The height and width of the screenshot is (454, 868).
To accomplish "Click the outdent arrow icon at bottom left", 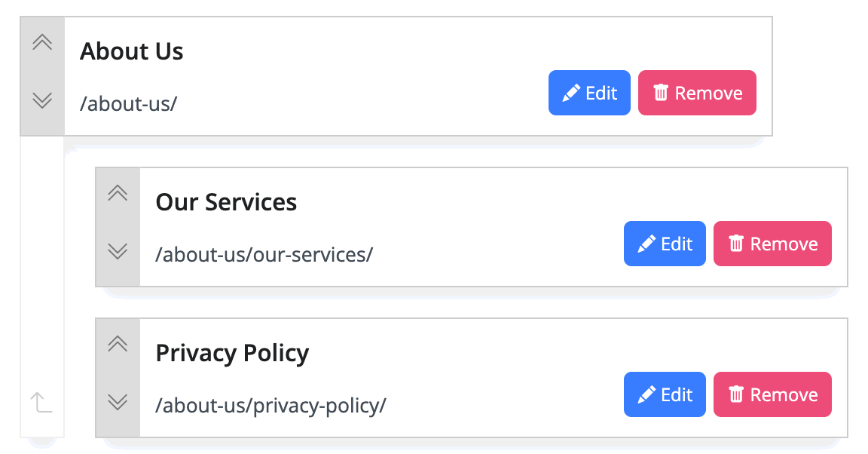I will [41, 403].
